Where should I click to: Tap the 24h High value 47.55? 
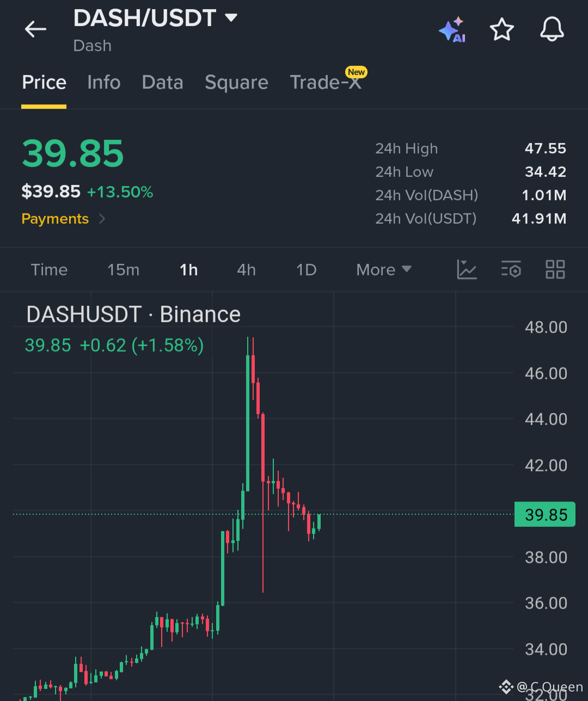(x=545, y=149)
